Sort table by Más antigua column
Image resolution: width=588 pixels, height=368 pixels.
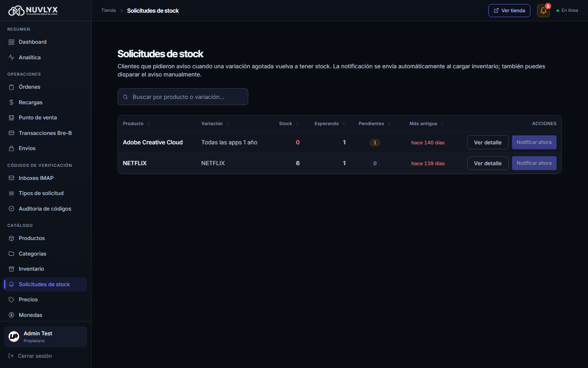point(426,123)
